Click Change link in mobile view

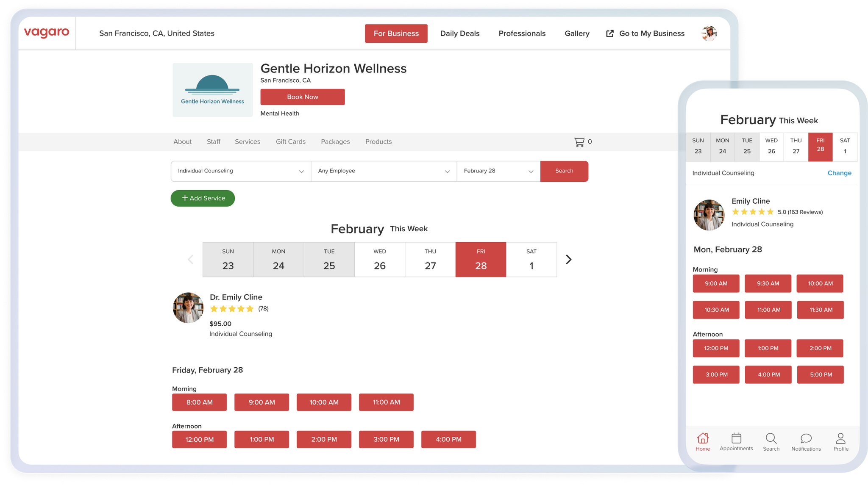tap(839, 173)
